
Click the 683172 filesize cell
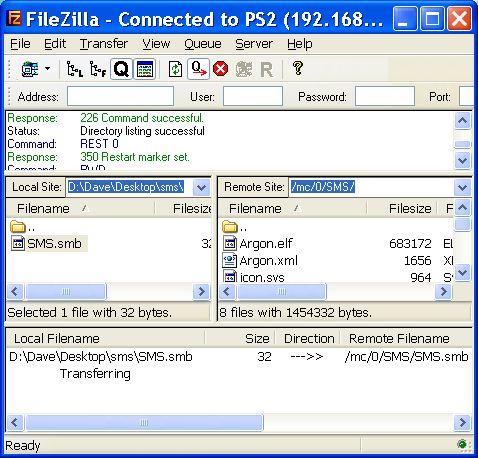pyautogui.click(x=410, y=244)
